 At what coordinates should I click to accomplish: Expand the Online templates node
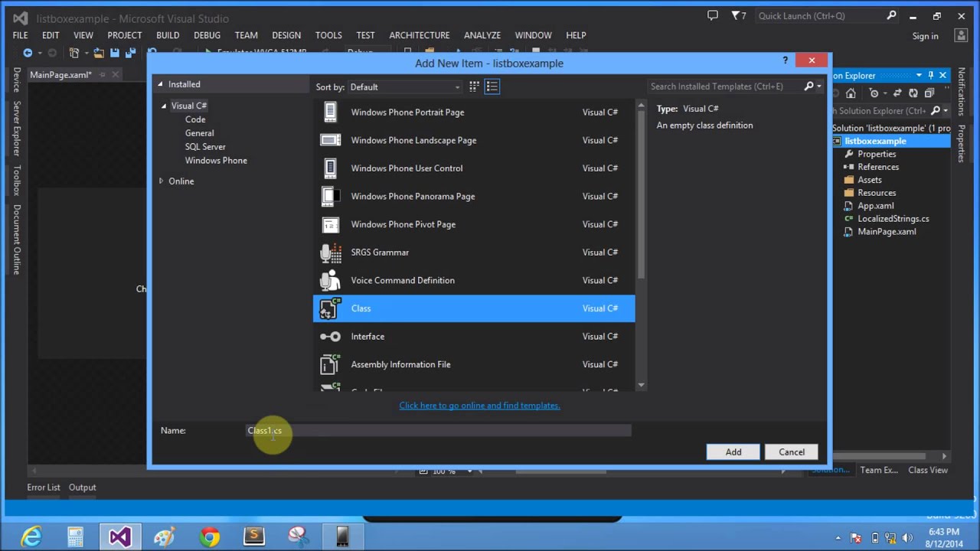coord(161,181)
